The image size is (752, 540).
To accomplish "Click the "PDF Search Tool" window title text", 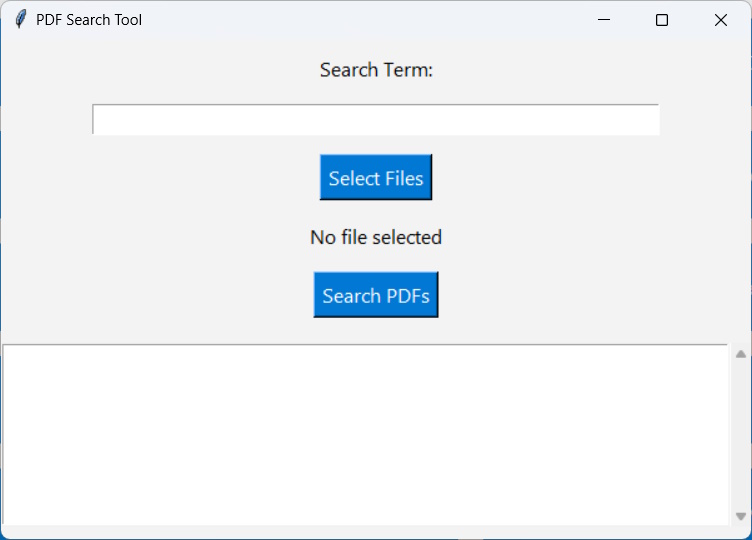I will click(x=89, y=20).
